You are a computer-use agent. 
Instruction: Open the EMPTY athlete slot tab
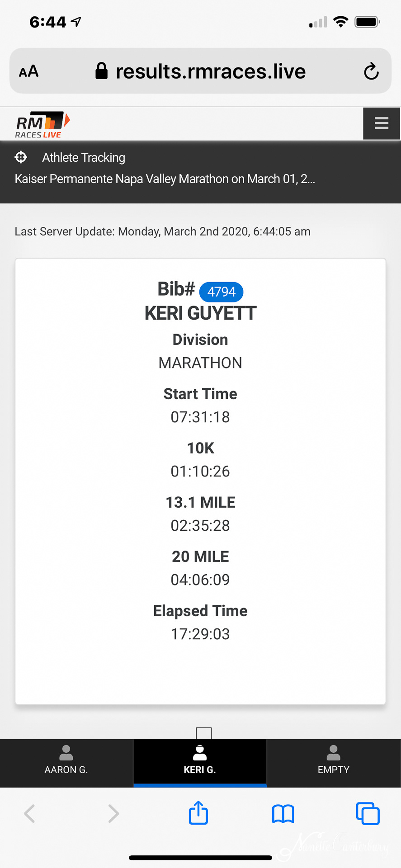(x=334, y=763)
